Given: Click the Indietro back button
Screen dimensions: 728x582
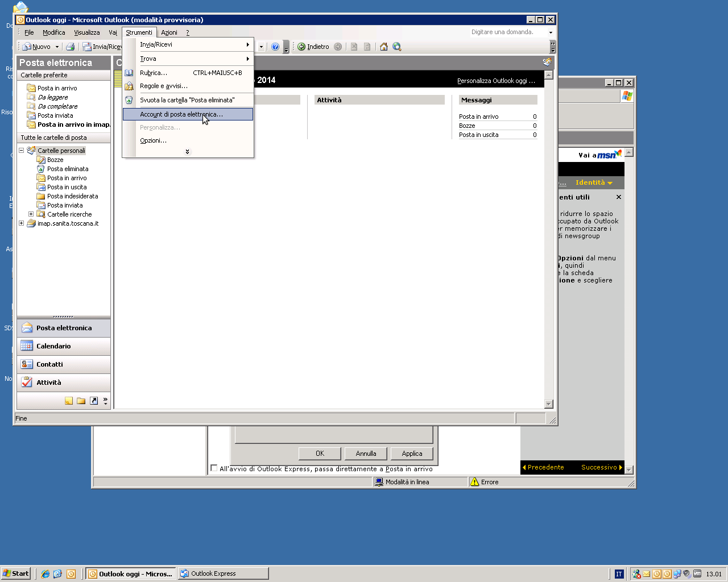Looking at the screenshot, I should click(x=313, y=47).
